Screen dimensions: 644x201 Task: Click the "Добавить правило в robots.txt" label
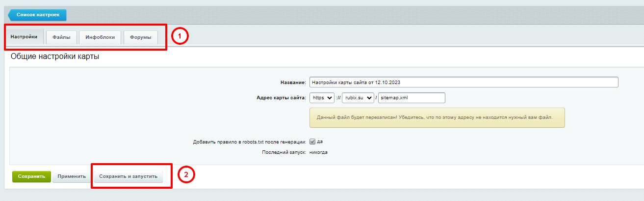tap(250, 142)
